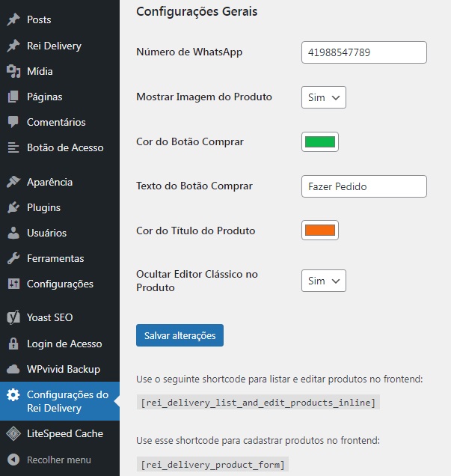The width and height of the screenshot is (451, 476).
Task: Open the Yoast SEO icon
Action: tap(13, 317)
